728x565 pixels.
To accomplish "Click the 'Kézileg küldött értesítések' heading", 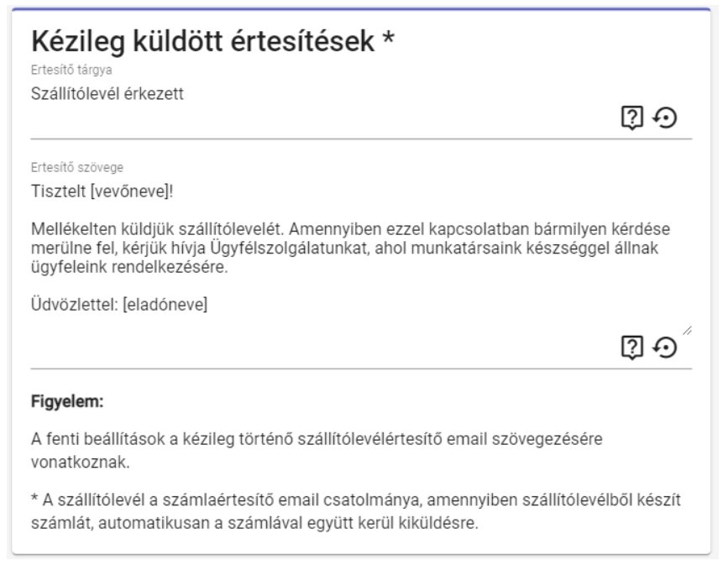I will click(200, 40).
